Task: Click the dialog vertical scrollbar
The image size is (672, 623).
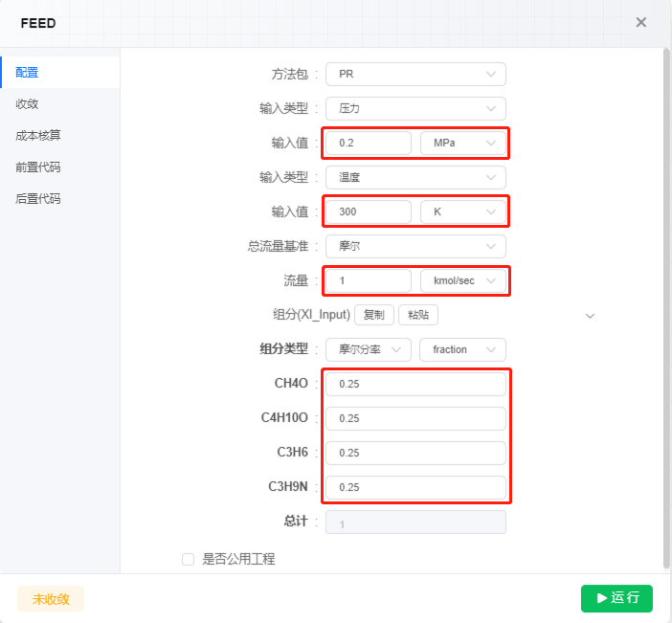Action: click(666, 308)
